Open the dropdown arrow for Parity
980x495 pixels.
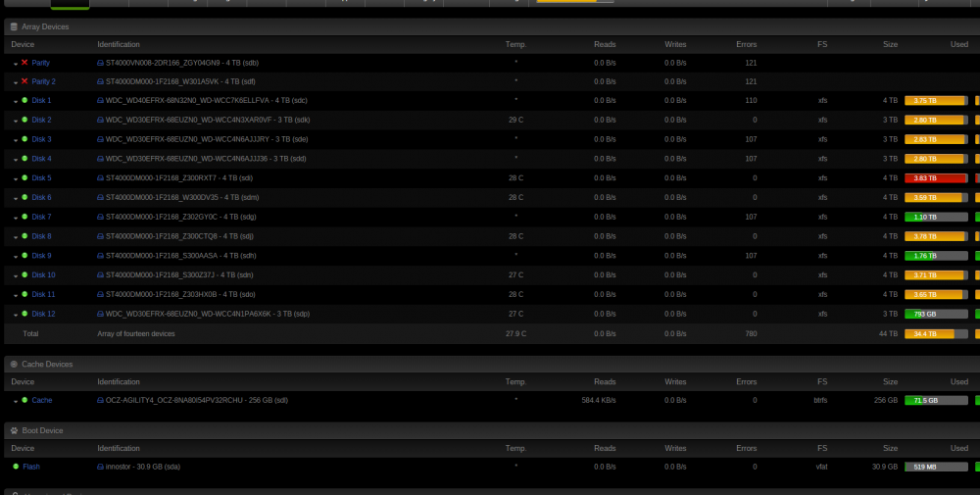point(16,64)
